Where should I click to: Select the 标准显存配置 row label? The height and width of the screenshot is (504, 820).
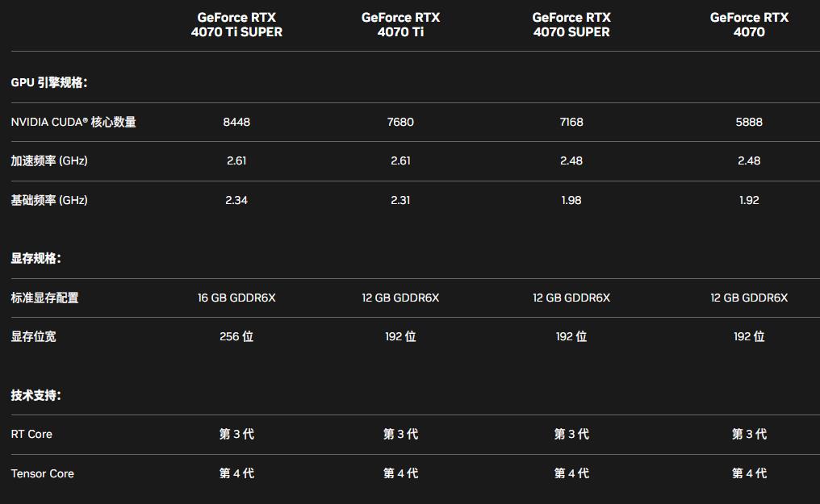45,298
